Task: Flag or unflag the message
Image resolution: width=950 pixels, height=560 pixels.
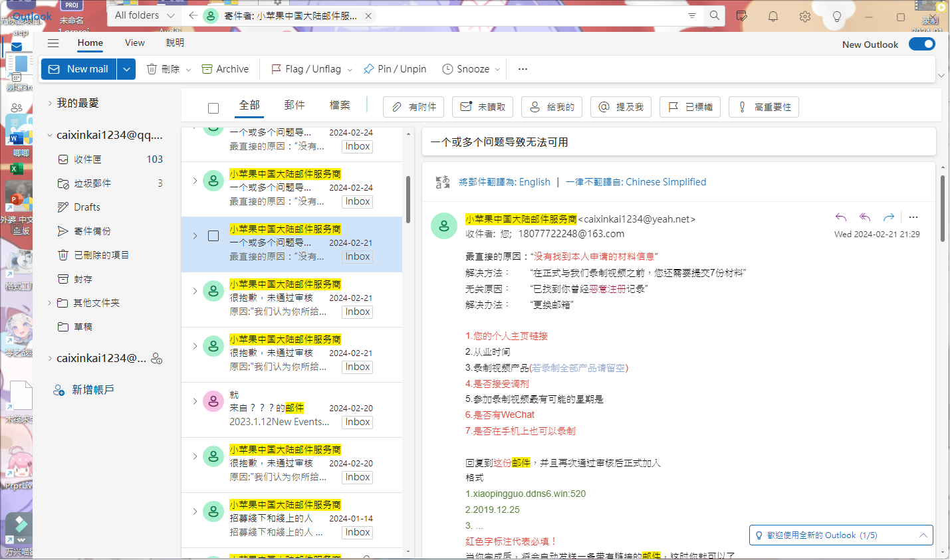Action: (306, 69)
